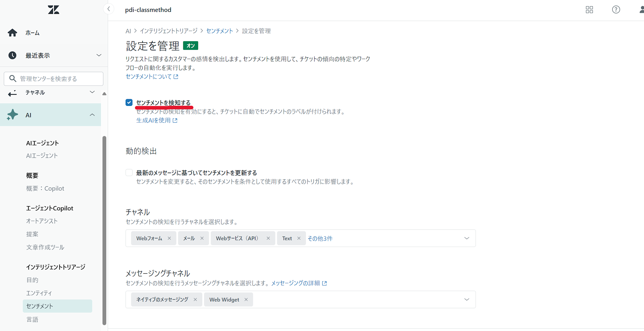Open エンティティ sidebar item
Screen dimensions: 644x331
point(39,293)
